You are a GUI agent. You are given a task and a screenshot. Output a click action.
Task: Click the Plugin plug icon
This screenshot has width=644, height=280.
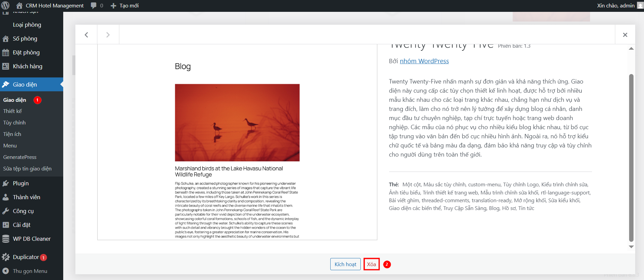[x=6, y=183]
